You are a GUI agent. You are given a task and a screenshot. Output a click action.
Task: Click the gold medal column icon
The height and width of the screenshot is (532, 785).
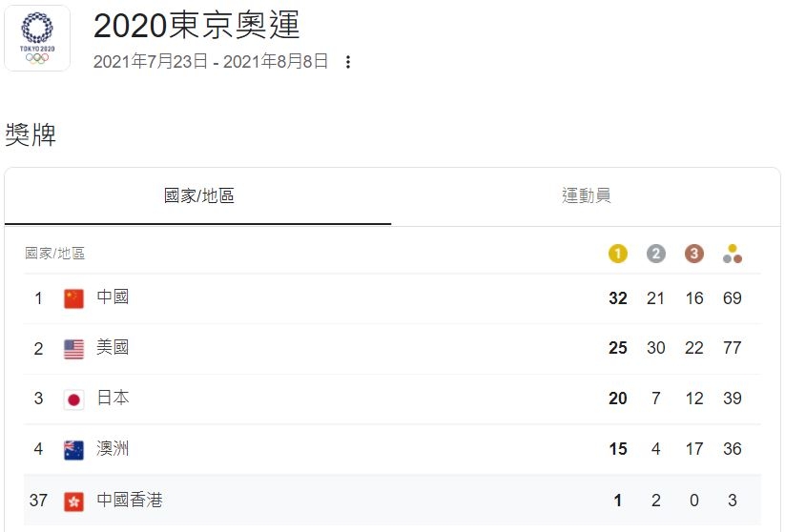pos(618,254)
